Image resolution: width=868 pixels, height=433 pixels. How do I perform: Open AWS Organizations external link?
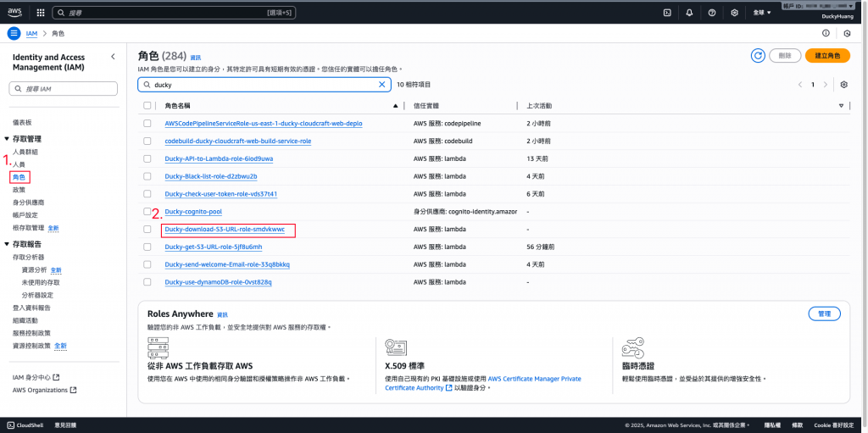coord(44,390)
